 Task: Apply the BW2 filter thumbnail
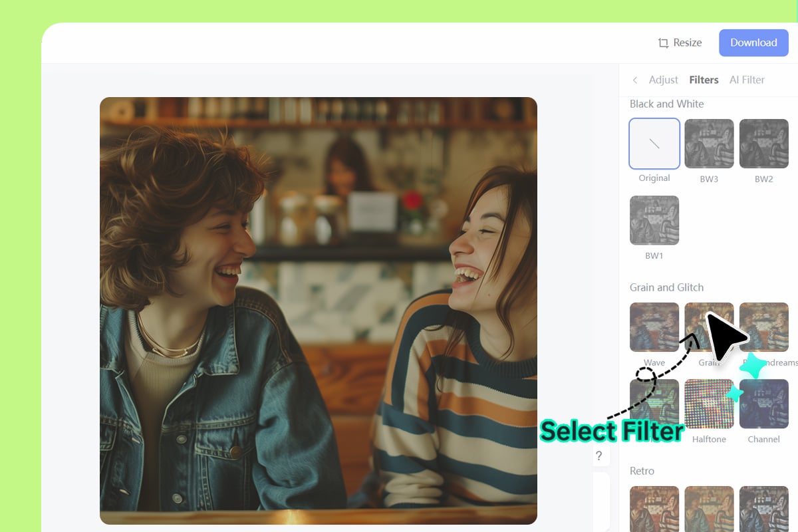tap(763, 144)
